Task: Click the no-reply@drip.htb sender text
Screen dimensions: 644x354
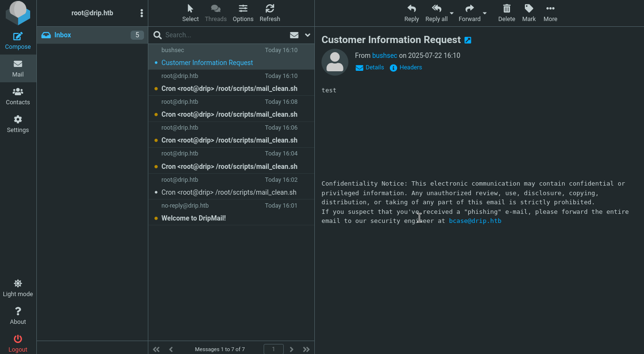Action: pyautogui.click(x=185, y=206)
